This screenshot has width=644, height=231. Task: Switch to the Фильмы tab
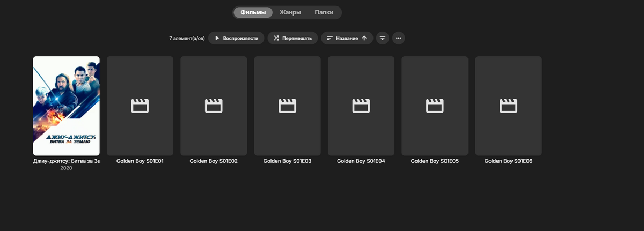pos(253,12)
